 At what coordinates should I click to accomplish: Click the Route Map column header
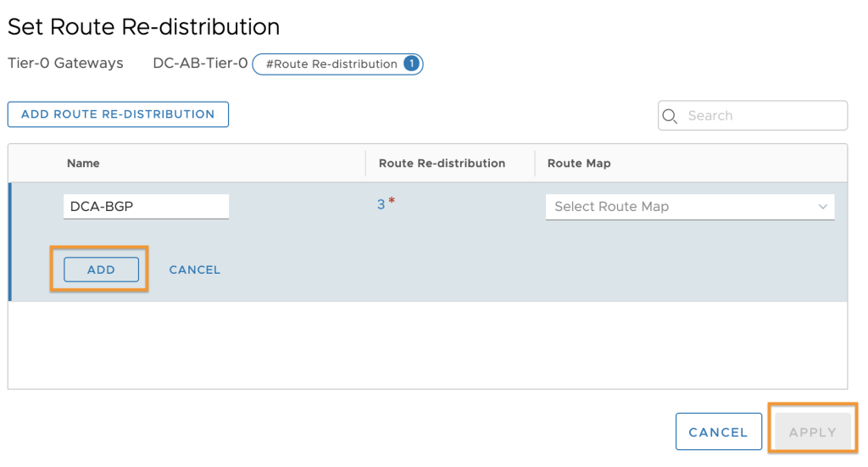579,163
